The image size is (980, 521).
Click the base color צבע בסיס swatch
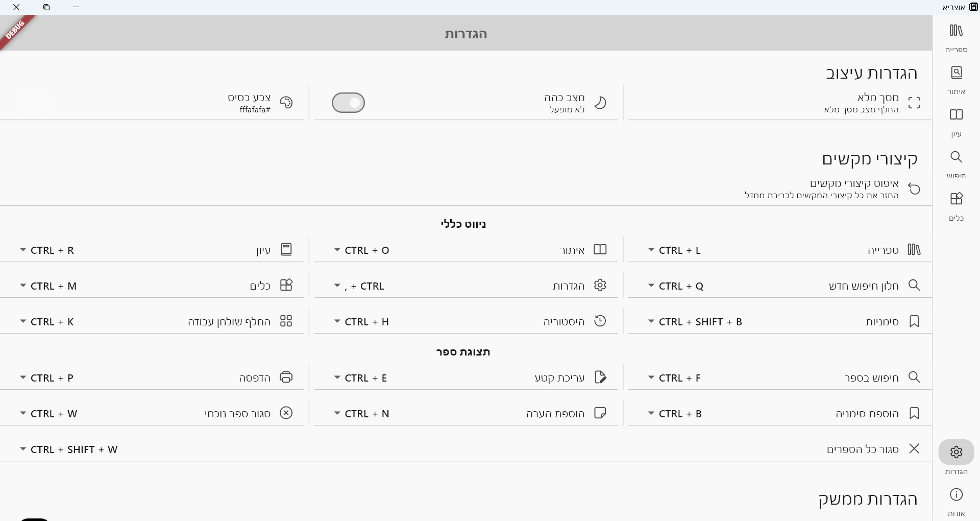[34, 103]
